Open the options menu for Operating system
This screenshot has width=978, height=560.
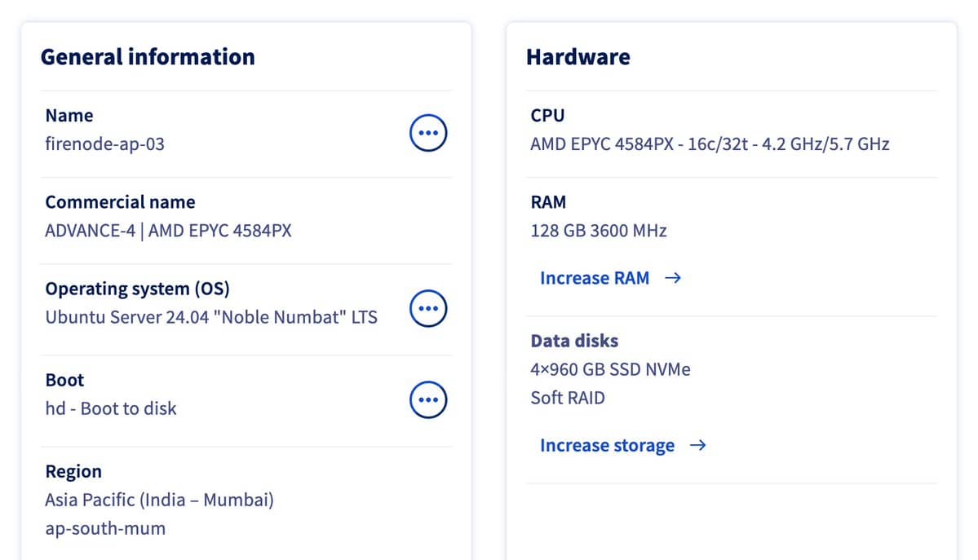pos(427,308)
